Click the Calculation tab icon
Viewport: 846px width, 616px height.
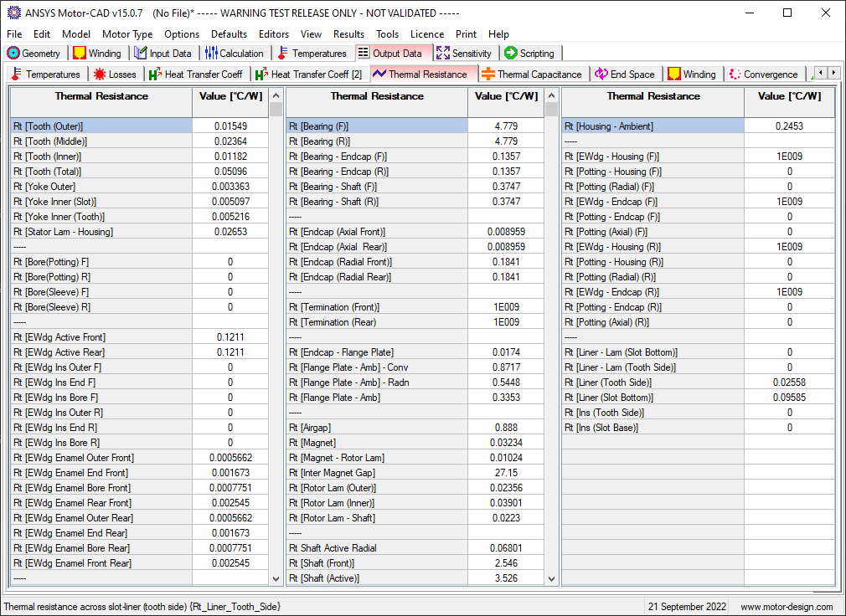pos(211,54)
